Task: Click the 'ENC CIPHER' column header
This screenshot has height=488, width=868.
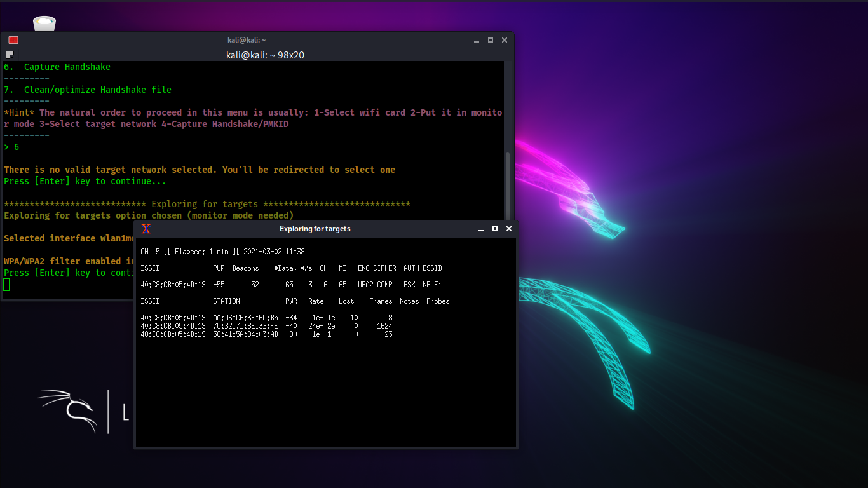Action: 377,268
